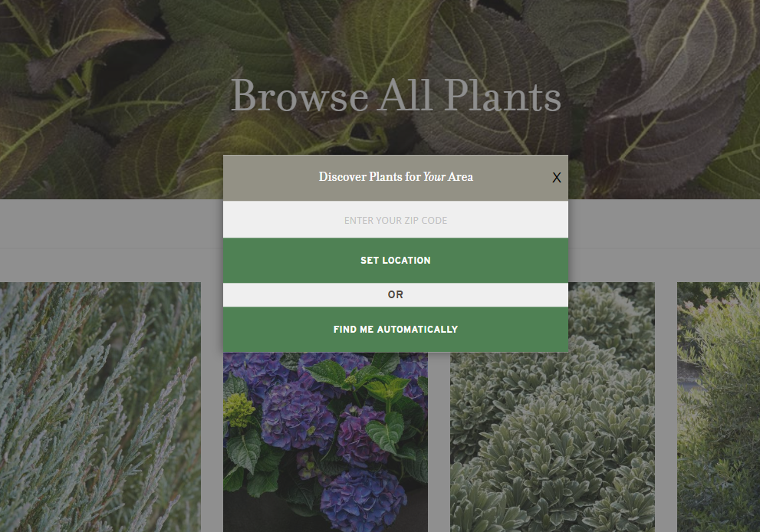
Task: Click the Discover Plants for Your Area title
Action: pyautogui.click(x=396, y=177)
